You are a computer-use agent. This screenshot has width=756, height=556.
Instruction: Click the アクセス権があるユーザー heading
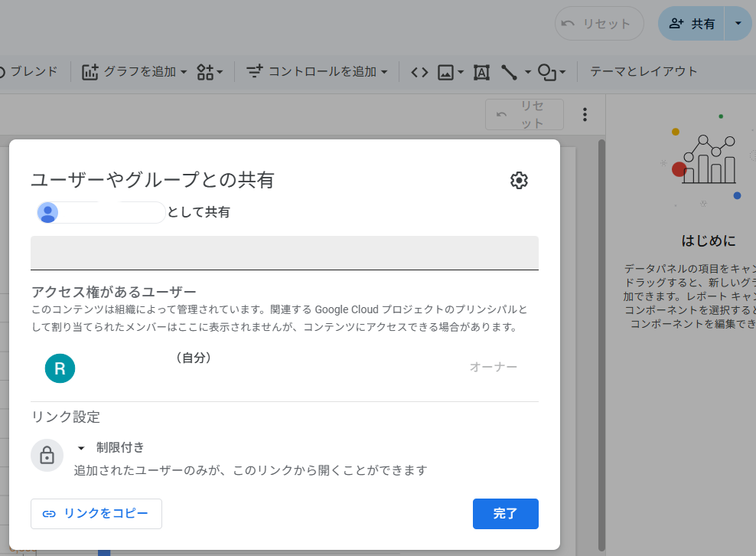114,292
